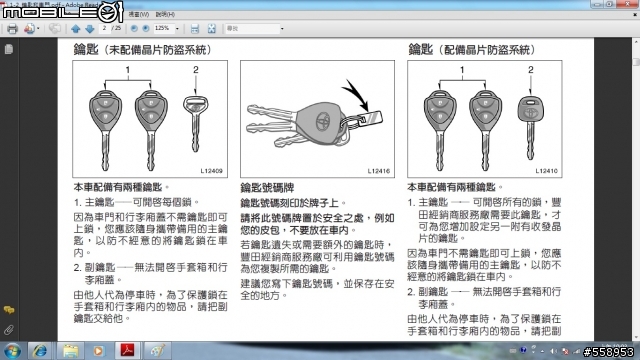Maximize the Adobe Reader window

point(609,4)
